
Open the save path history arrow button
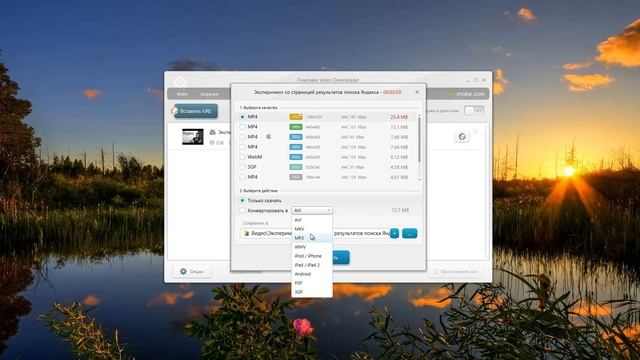(x=394, y=233)
